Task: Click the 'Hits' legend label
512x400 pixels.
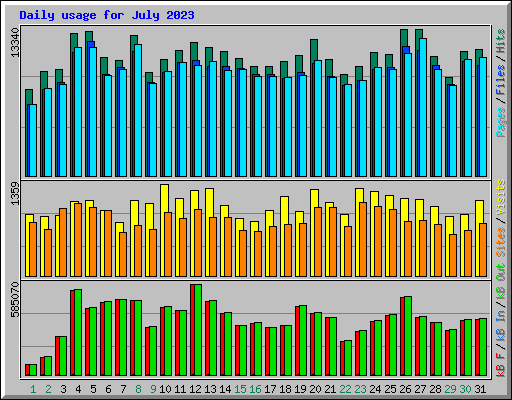Action: pos(501,41)
